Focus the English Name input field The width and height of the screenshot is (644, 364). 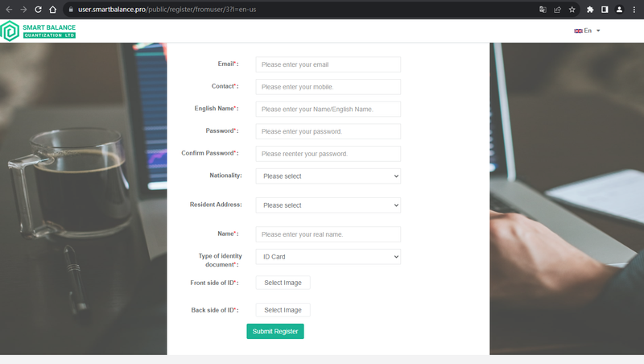click(x=328, y=110)
